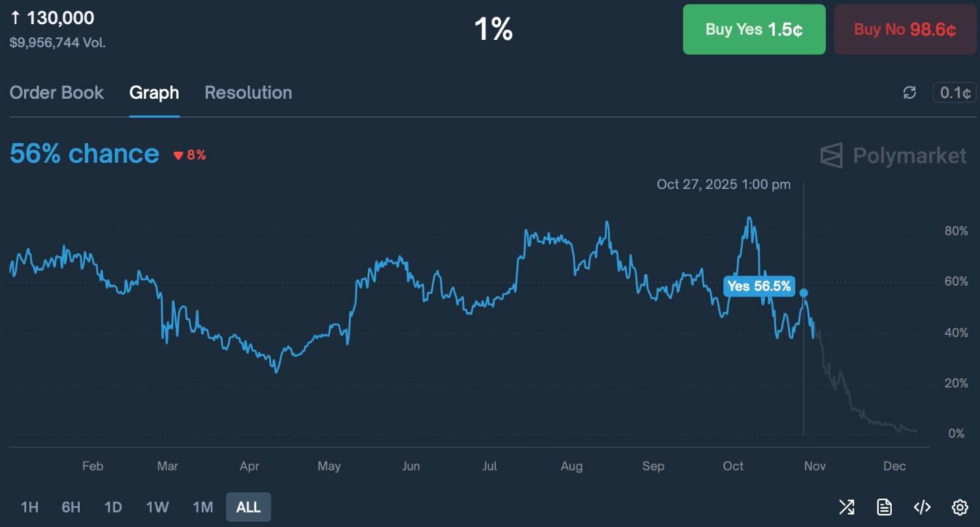Switch chart to 1W range
980x527 pixels.
tap(157, 507)
